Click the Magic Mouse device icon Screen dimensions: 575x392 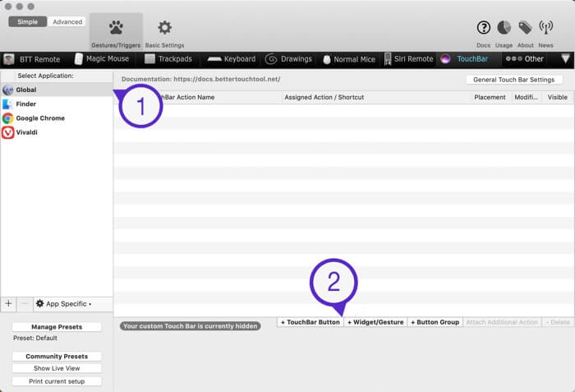pyautogui.click(x=79, y=58)
